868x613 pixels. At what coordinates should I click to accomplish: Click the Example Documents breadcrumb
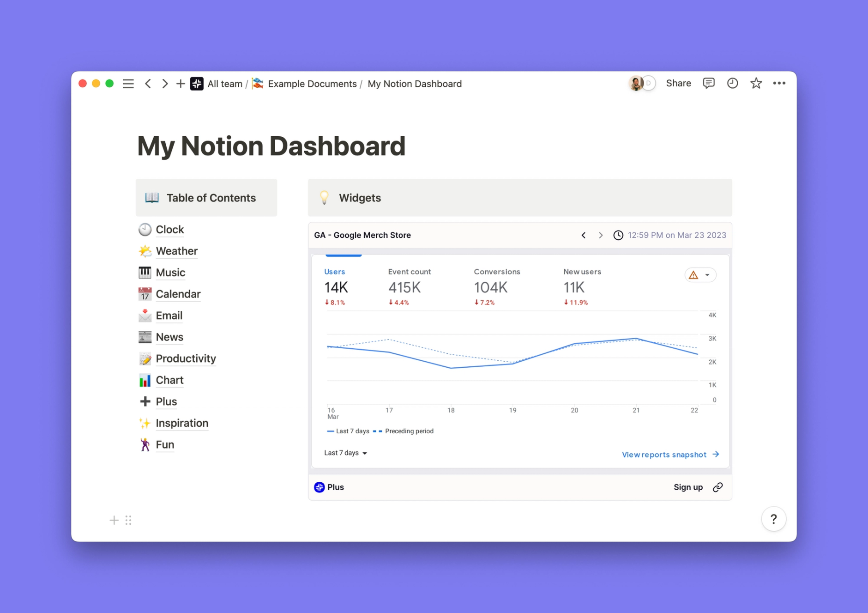[x=312, y=84]
